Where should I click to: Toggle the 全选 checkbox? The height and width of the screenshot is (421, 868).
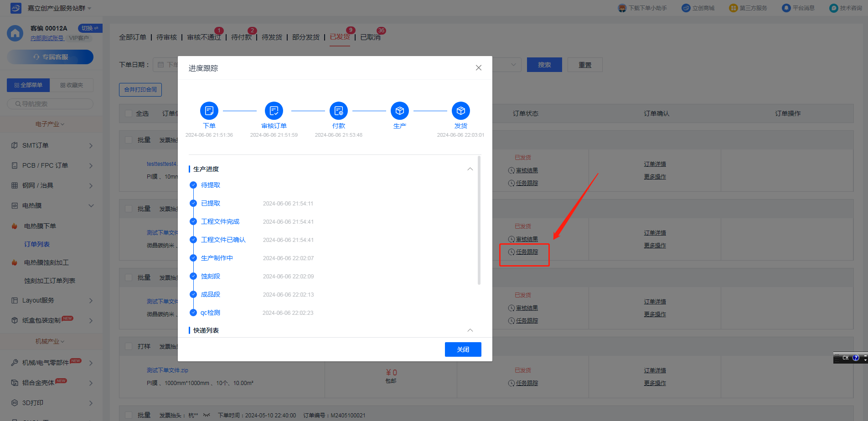129,113
